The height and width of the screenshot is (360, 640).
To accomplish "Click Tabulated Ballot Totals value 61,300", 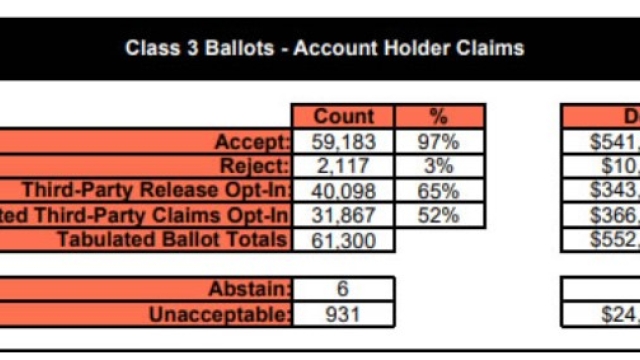I will coord(343,240).
